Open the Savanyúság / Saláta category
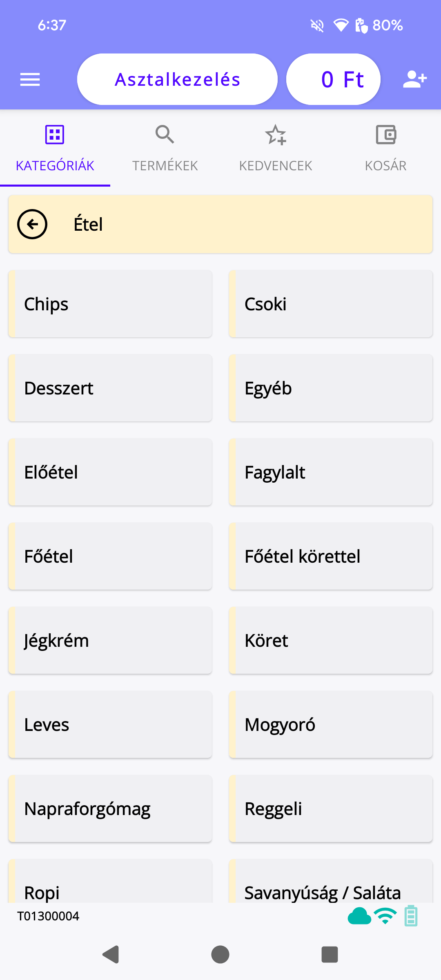This screenshot has height=980, width=441. 331,892
